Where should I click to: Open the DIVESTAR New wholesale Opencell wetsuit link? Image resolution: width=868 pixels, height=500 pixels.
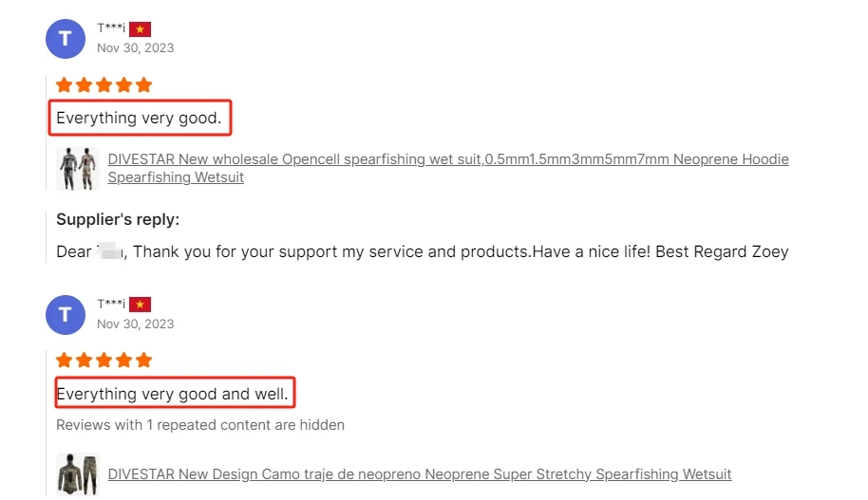click(x=448, y=168)
